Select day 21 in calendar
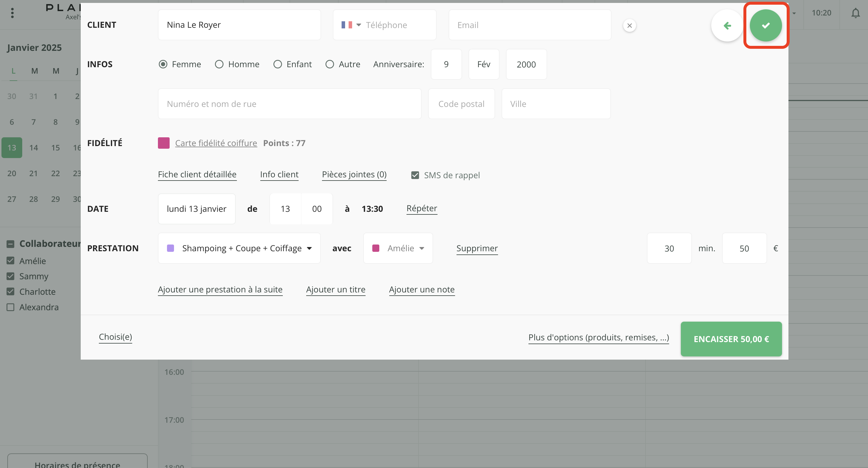This screenshot has width=868, height=468. pos(33,174)
